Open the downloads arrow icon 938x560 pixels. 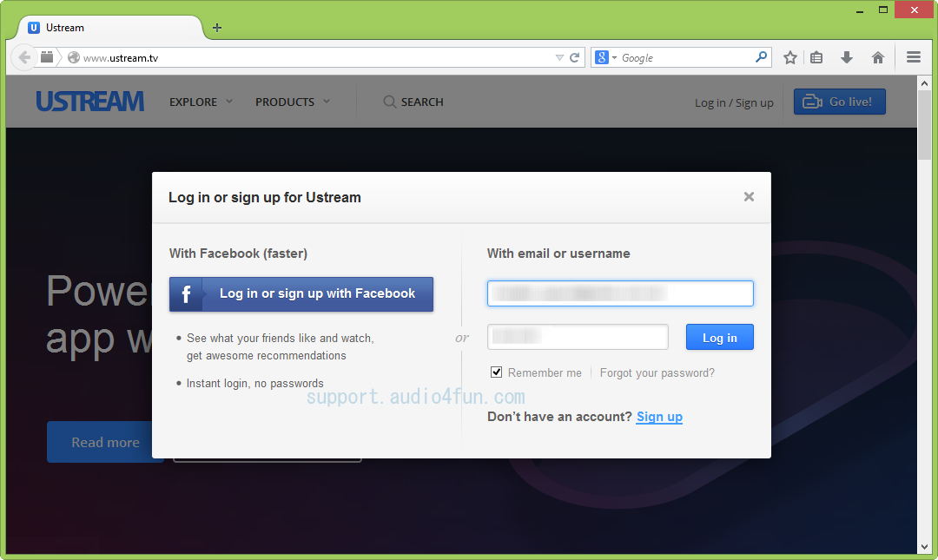pyautogui.click(x=847, y=57)
